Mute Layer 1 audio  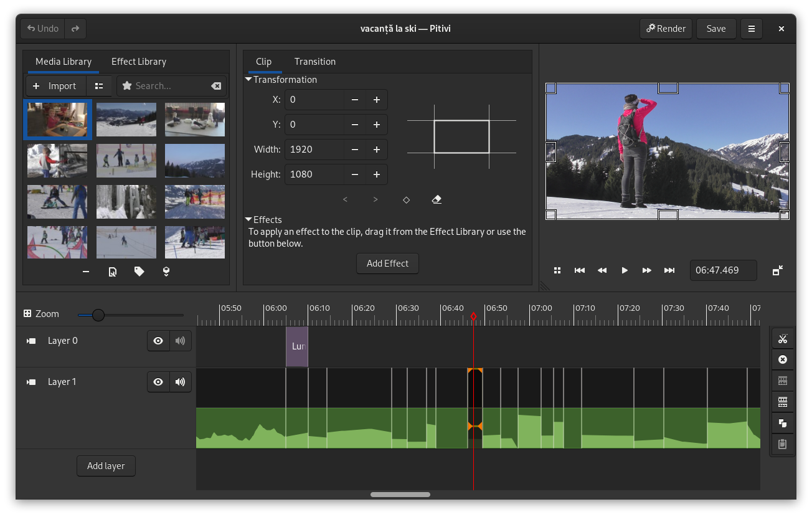coord(180,381)
